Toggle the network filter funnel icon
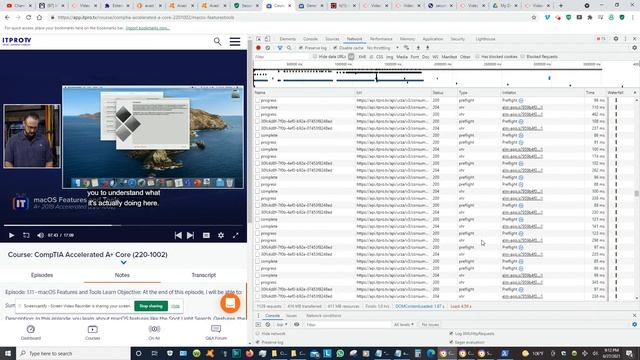Viewport: 640px width, 360px height. coord(280,48)
